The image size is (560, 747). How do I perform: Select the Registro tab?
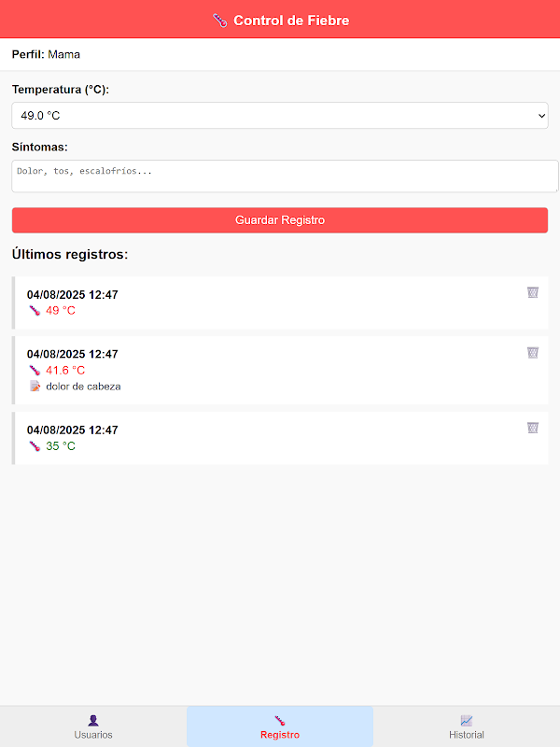[280, 726]
